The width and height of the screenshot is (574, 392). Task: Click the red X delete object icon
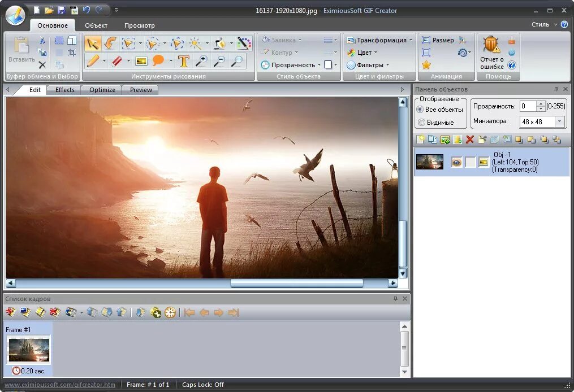click(469, 140)
